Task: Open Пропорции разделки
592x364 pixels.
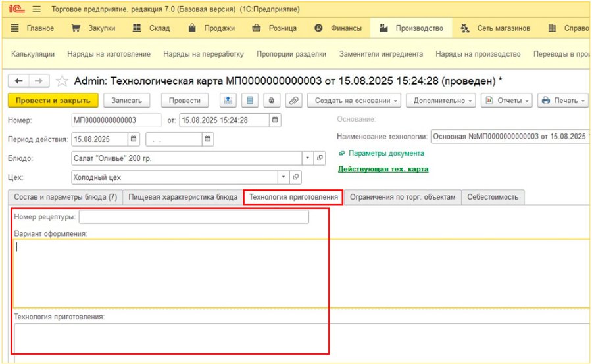Action: (x=291, y=54)
